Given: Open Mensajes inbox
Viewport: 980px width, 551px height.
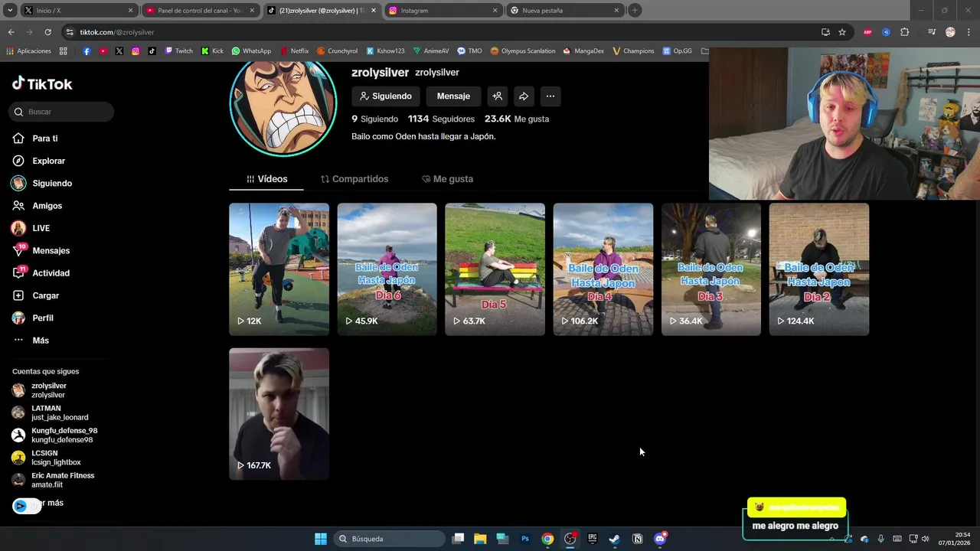Looking at the screenshot, I should (41, 250).
